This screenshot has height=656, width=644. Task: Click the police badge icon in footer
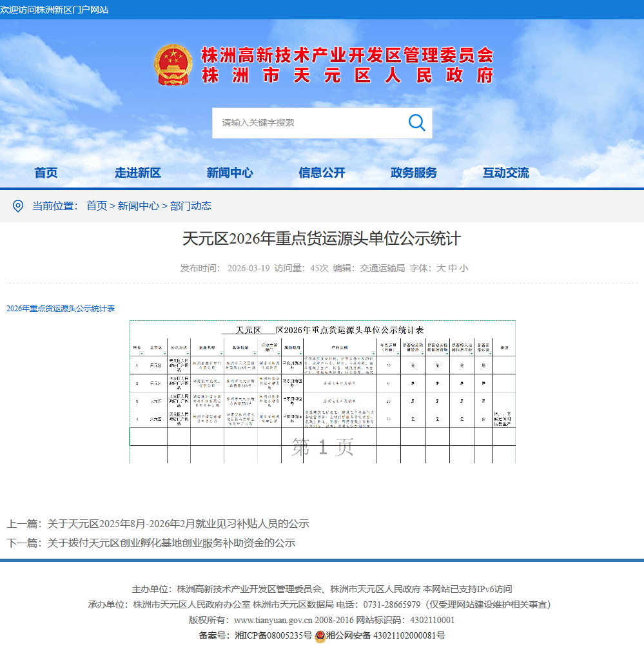tap(320, 636)
